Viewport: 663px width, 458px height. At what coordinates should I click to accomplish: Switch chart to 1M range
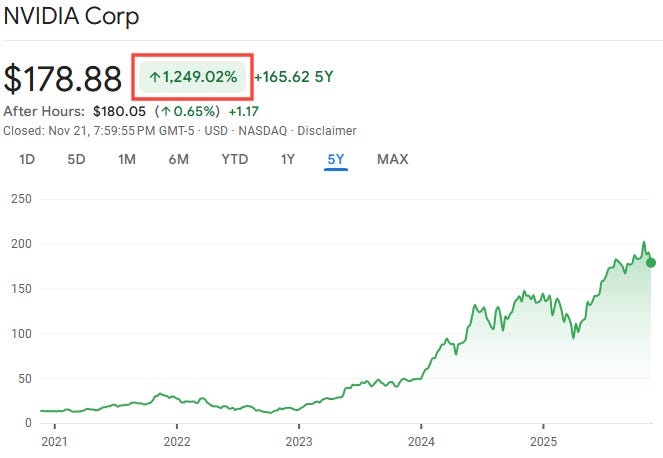[127, 159]
